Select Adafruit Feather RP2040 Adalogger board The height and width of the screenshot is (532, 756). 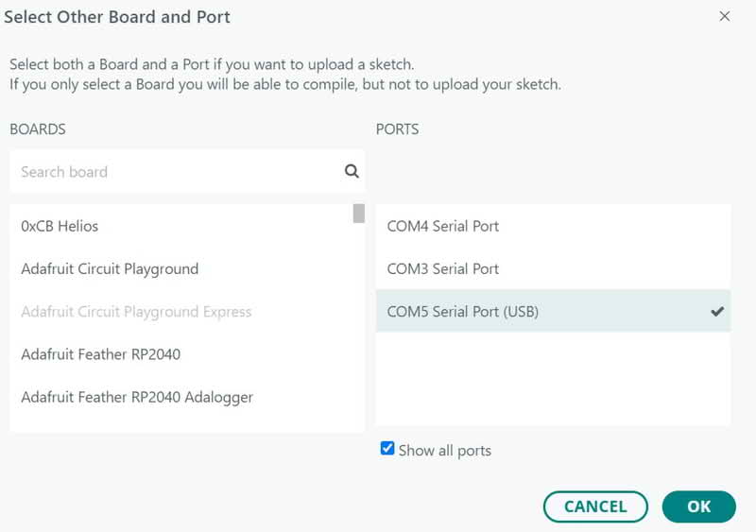tap(137, 397)
